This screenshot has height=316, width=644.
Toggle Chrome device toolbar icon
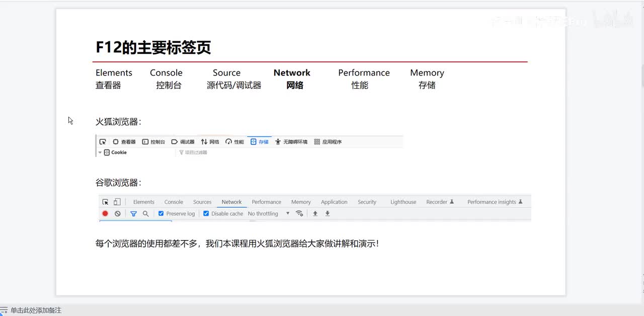tap(117, 202)
